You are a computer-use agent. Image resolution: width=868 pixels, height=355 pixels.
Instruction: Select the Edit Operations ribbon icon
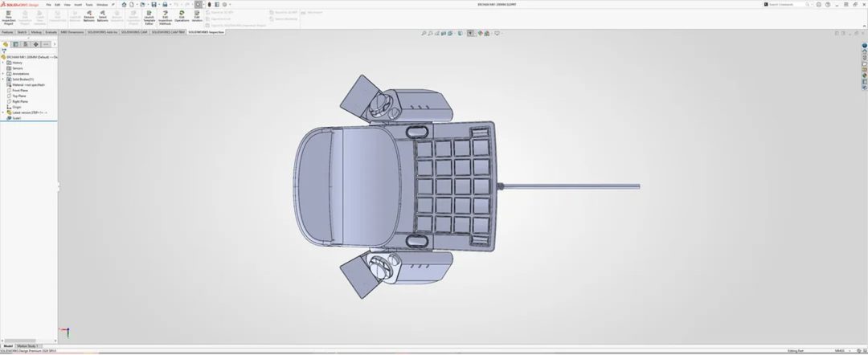(182, 17)
